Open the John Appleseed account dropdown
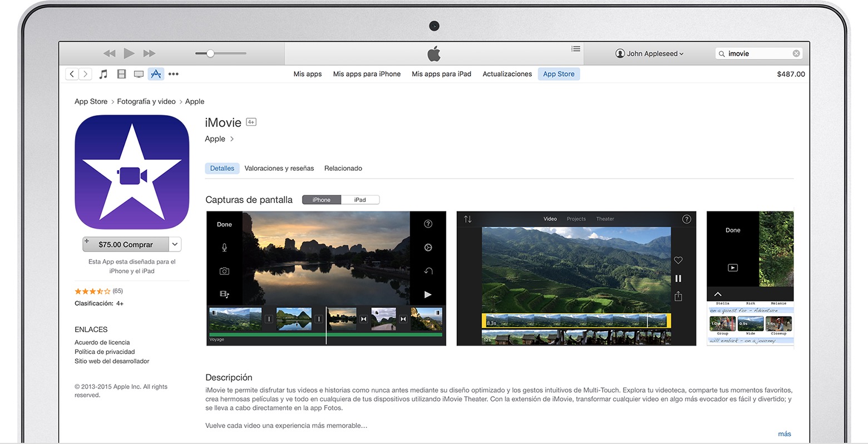The image size is (868, 444). click(649, 53)
